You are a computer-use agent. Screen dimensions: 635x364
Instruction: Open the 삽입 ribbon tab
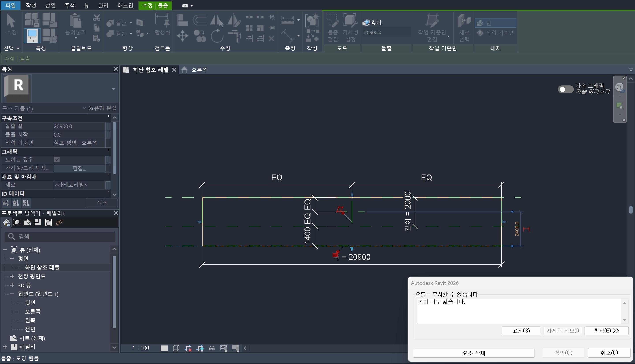(50, 5)
